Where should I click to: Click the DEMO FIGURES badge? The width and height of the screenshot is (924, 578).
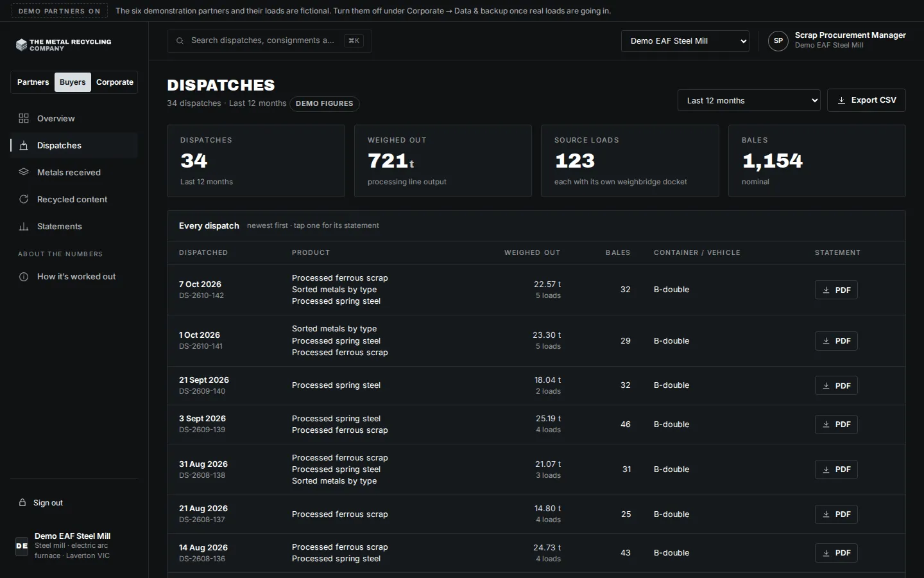click(x=325, y=103)
